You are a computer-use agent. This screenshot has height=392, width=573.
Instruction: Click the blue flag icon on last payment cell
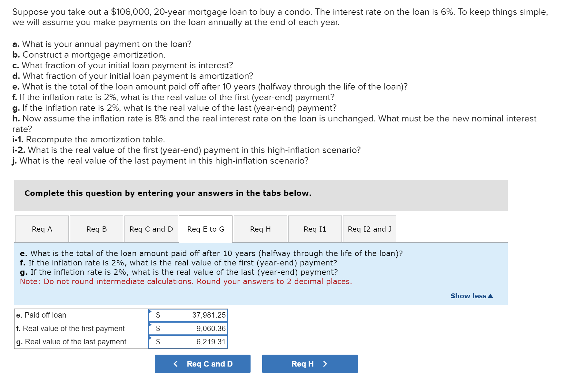[150, 339]
